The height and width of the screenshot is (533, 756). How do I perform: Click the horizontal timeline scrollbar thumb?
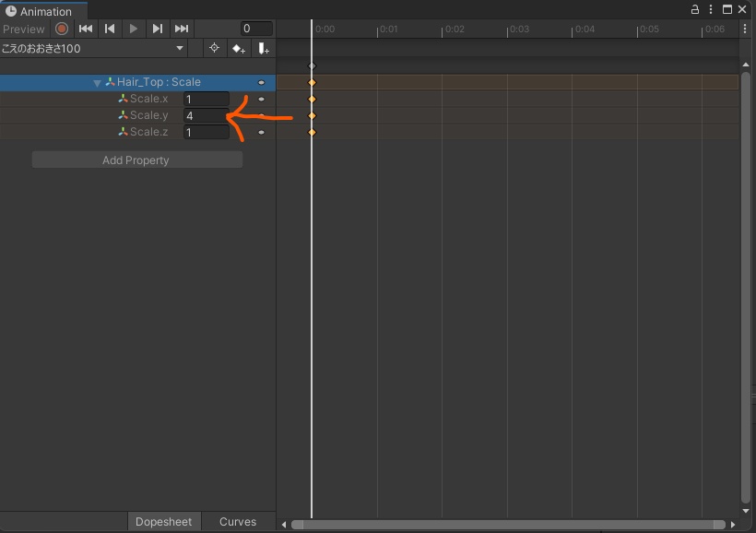click(x=508, y=525)
